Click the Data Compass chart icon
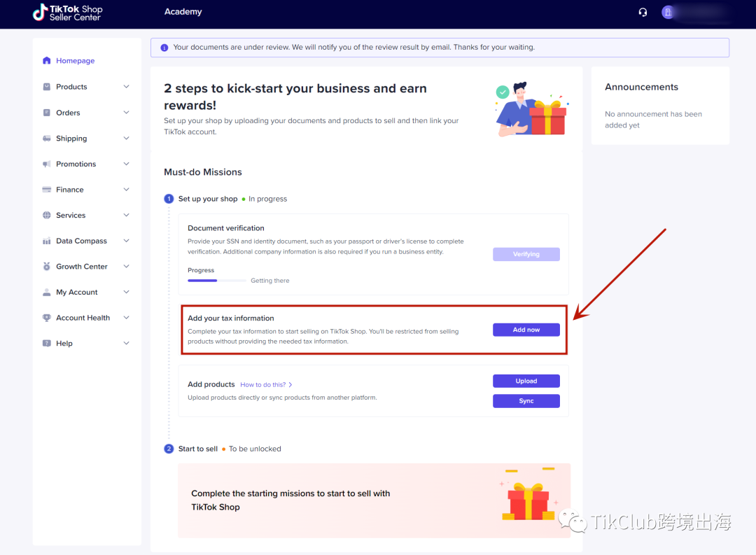Image resolution: width=756 pixels, height=555 pixels. (x=47, y=241)
